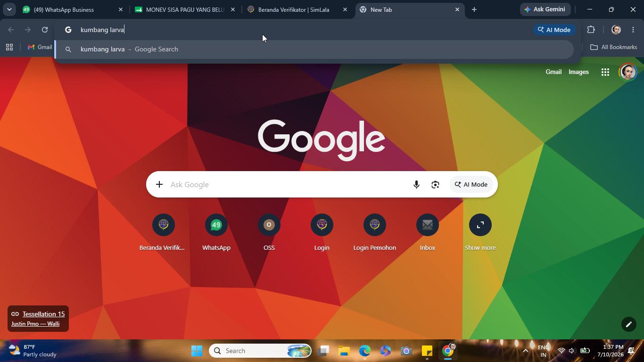
Task: Switch to the MONEV SISA PAGU tab
Action: [x=184, y=9]
